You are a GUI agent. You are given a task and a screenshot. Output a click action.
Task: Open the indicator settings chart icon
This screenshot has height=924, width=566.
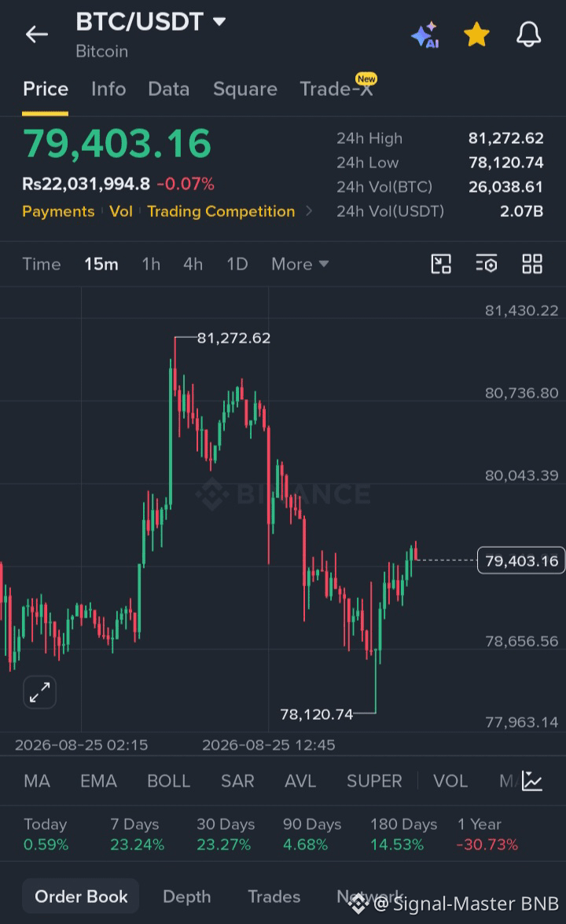click(x=531, y=781)
